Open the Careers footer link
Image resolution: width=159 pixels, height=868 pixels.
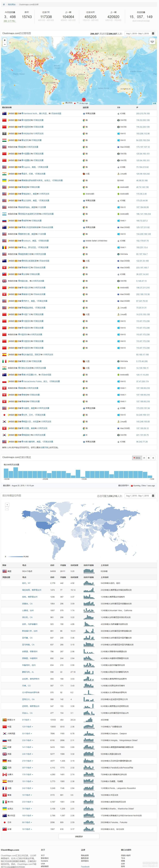(x=45, y=861)
